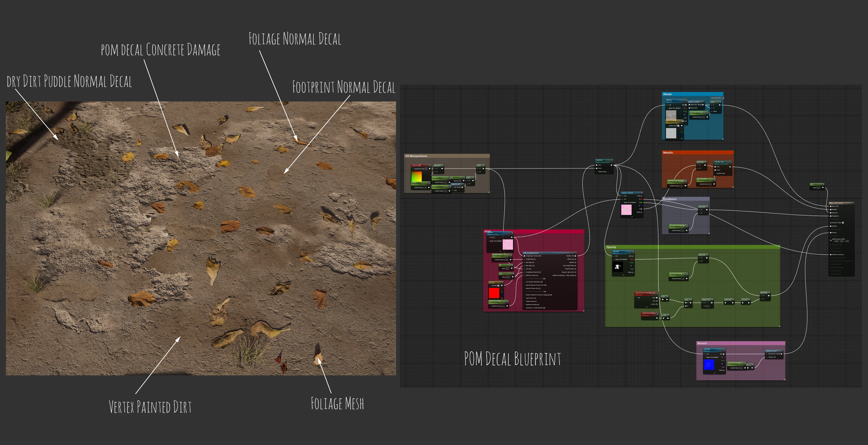Click the blue Normal texture preview thumbnail
The height and width of the screenshot is (445, 868).
pyautogui.click(x=709, y=365)
